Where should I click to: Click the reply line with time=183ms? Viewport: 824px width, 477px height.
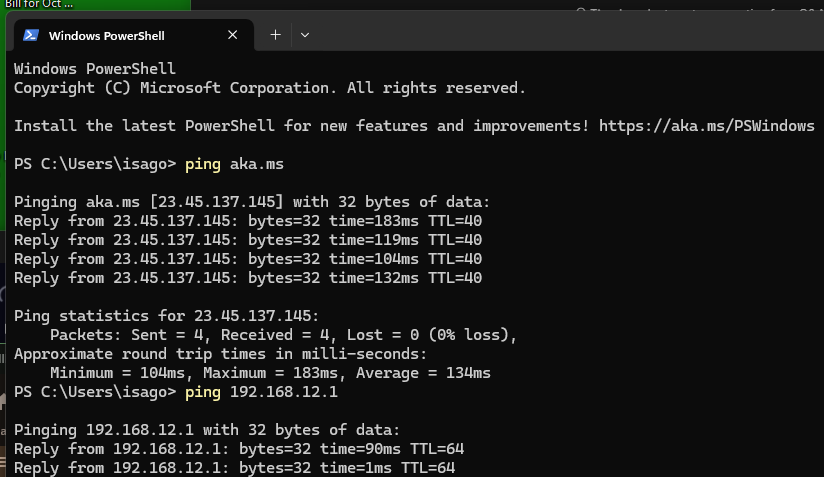[248, 221]
